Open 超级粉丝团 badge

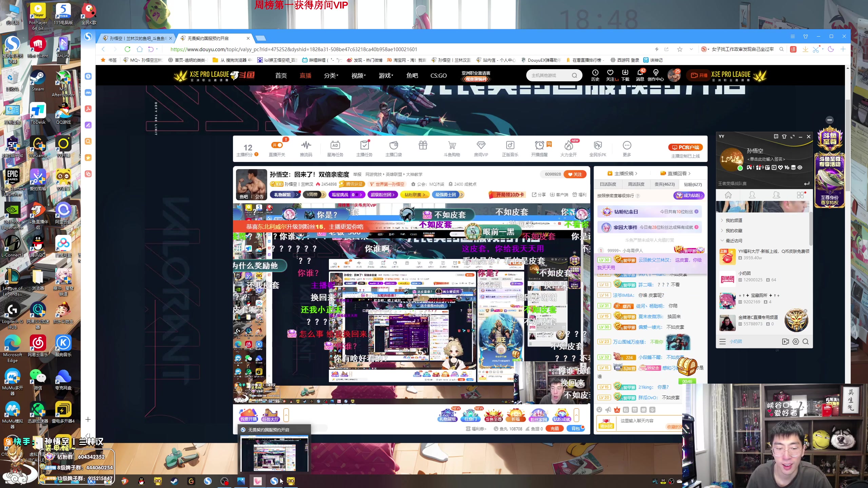click(383, 195)
